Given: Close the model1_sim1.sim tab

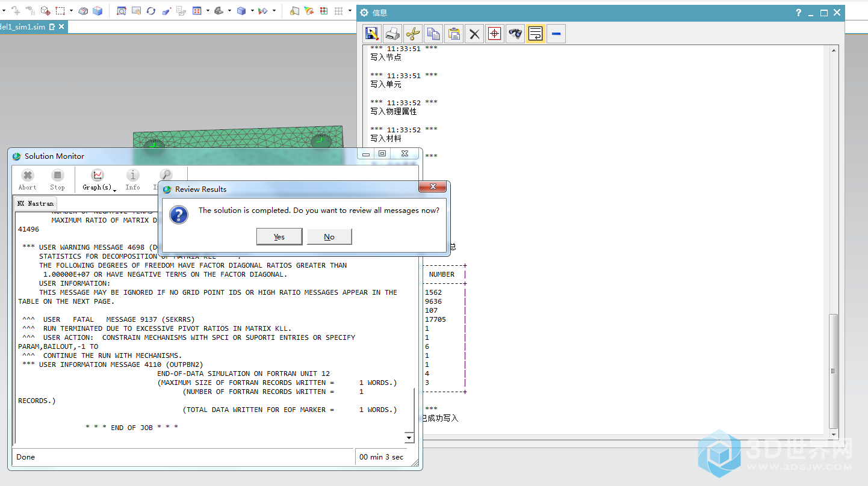Looking at the screenshot, I should [x=61, y=26].
